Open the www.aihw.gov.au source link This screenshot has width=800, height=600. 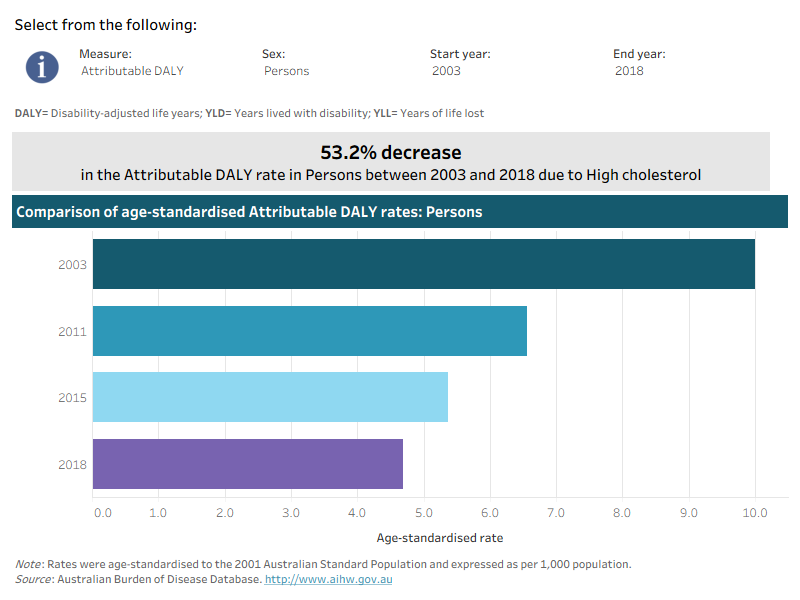(329, 579)
